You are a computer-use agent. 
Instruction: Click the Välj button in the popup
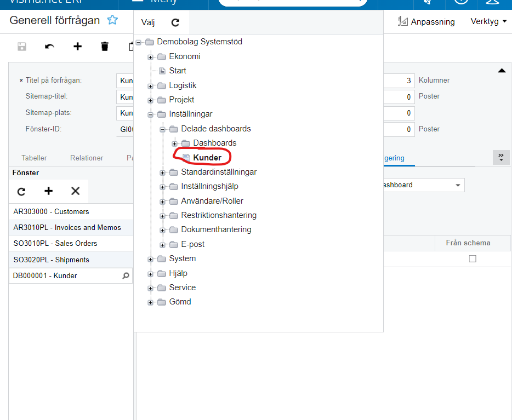tap(148, 22)
